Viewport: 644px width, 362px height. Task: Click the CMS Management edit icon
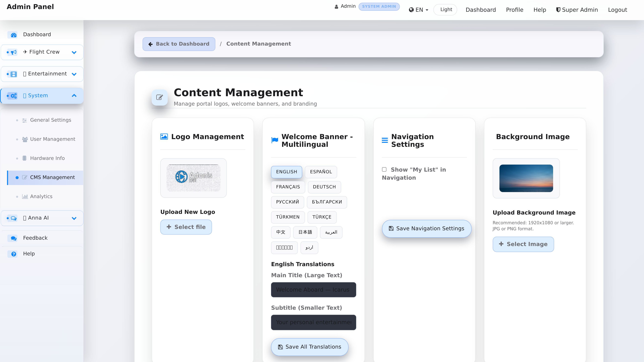tap(24, 177)
